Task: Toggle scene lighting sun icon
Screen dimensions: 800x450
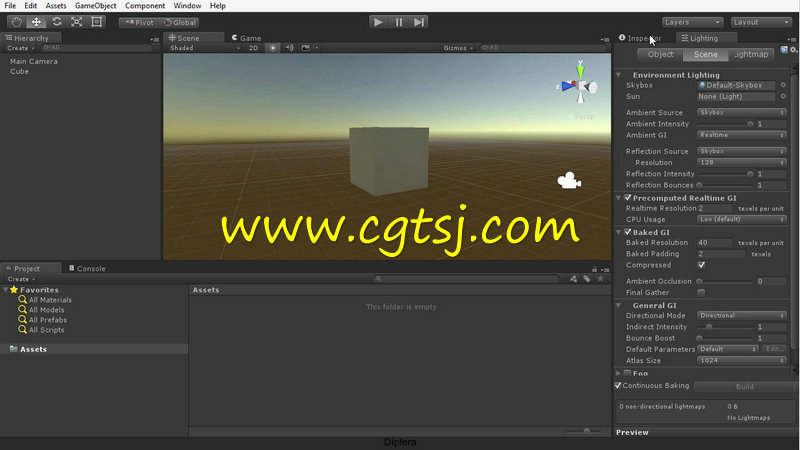Action: pos(273,48)
